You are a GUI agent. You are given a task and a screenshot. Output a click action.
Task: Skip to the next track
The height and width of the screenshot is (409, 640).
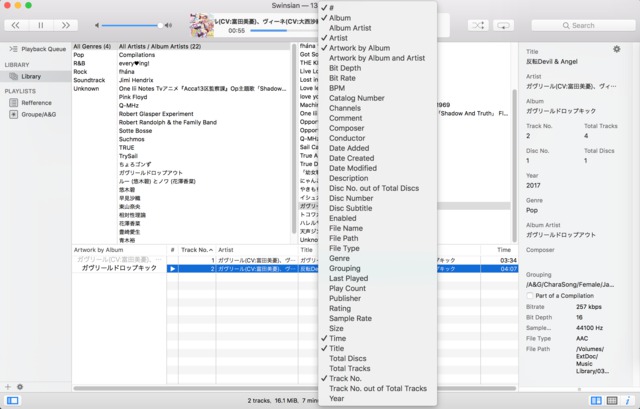pyautogui.click(x=64, y=24)
